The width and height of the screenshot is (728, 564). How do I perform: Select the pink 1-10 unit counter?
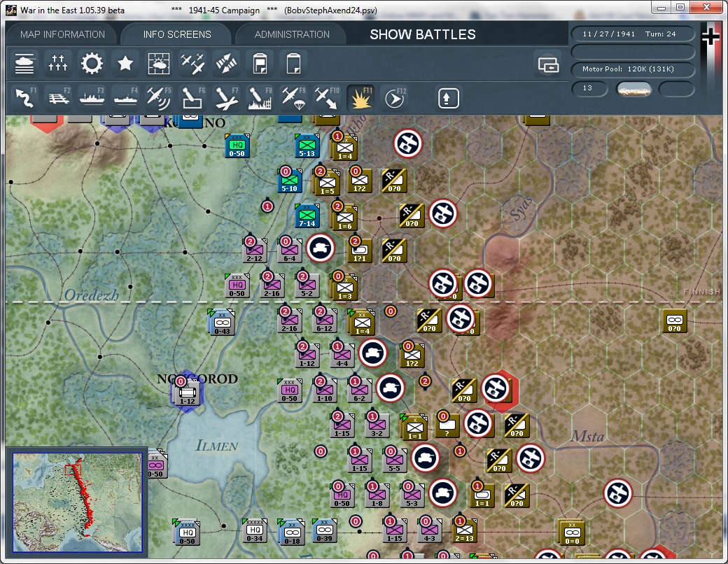point(325,391)
